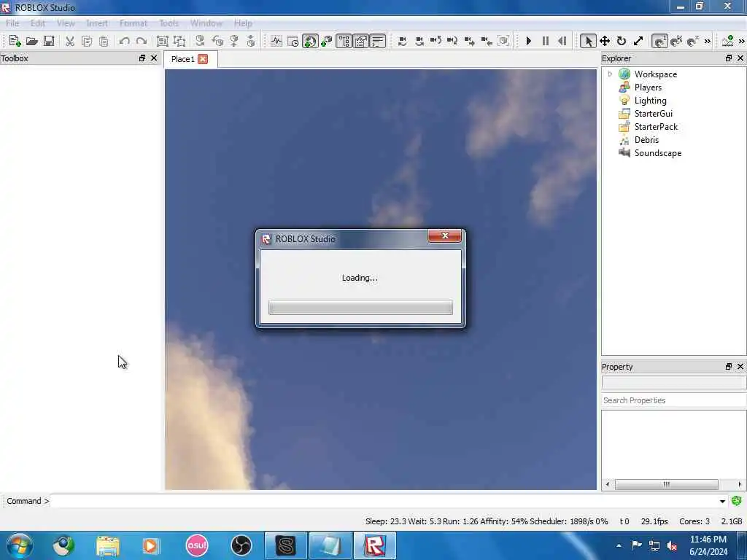Select StarterGui in Explorer

(x=653, y=114)
